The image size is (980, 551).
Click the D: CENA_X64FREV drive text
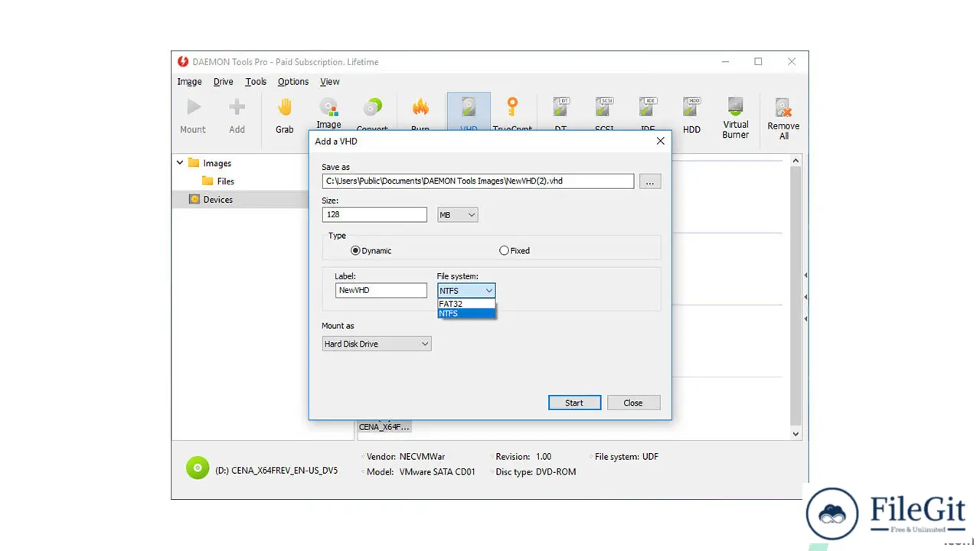click(276, 470)
